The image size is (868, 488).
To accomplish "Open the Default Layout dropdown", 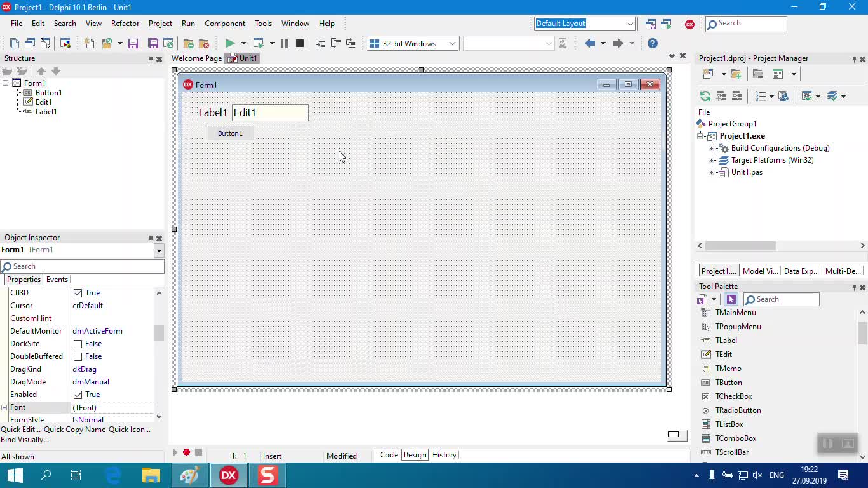I will (x=630, y=24).
